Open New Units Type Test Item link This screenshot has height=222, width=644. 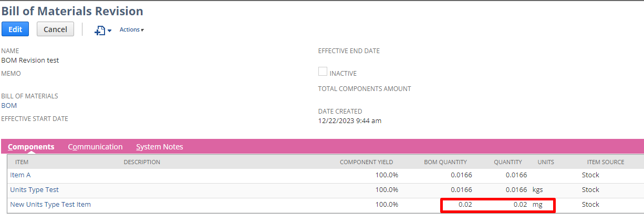click(50, 205)
